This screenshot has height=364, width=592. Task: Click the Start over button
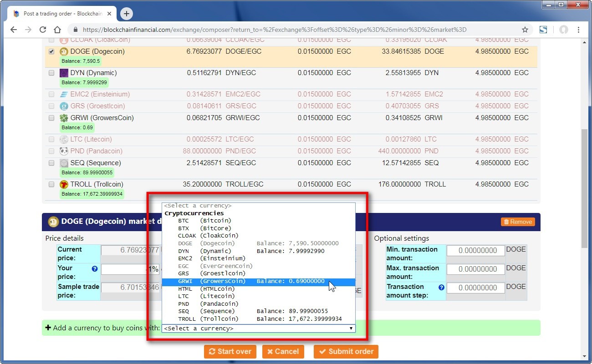[x=230, y=351]
